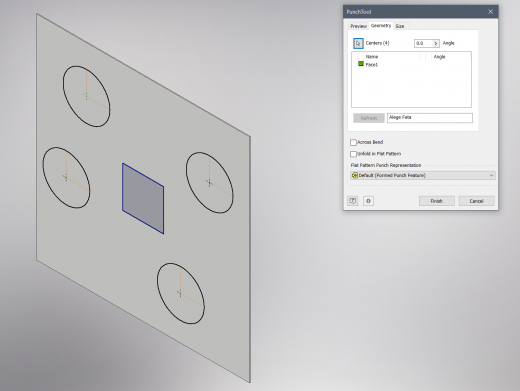Cancel the PunchTool dialog

pos(476,201)
